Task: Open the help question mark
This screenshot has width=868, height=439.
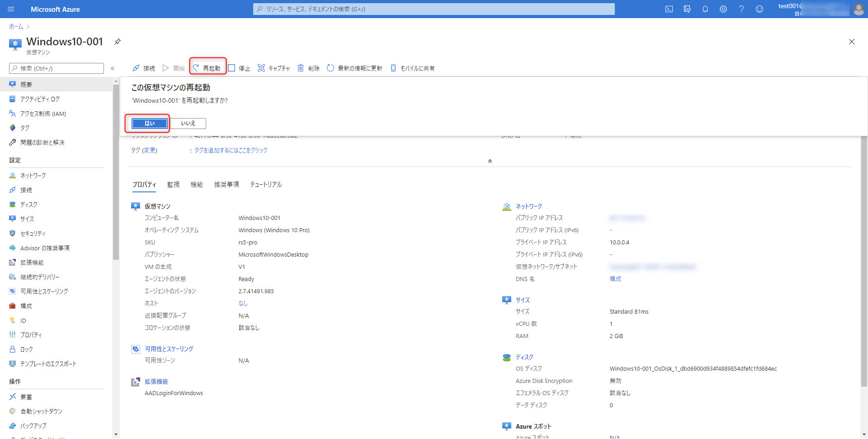Action: [741, 9]
